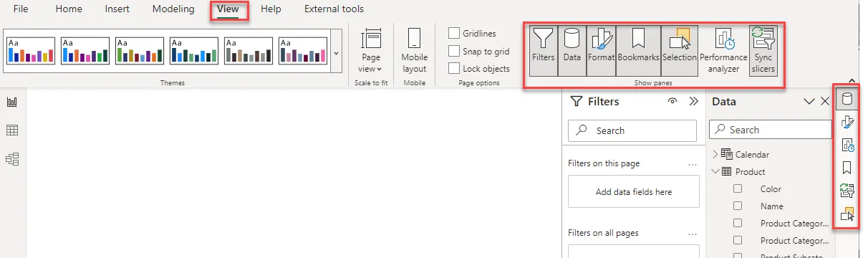Viewport: 868px width, 258px height.
Task: Click the Sync slicers icon in right rail
Action: (x=847, y=190)
